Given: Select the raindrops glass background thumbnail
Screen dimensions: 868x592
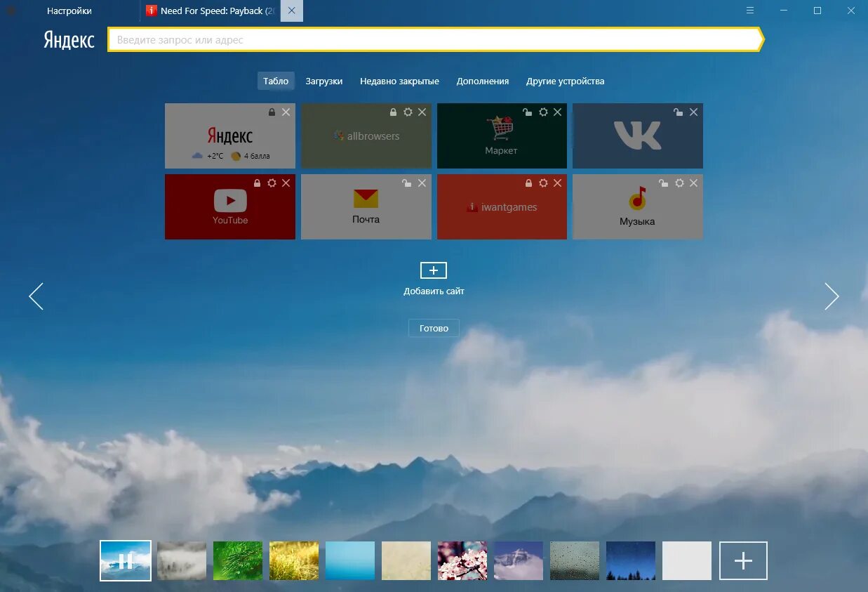Looking at the screenshot, I should tap(575, 560).
